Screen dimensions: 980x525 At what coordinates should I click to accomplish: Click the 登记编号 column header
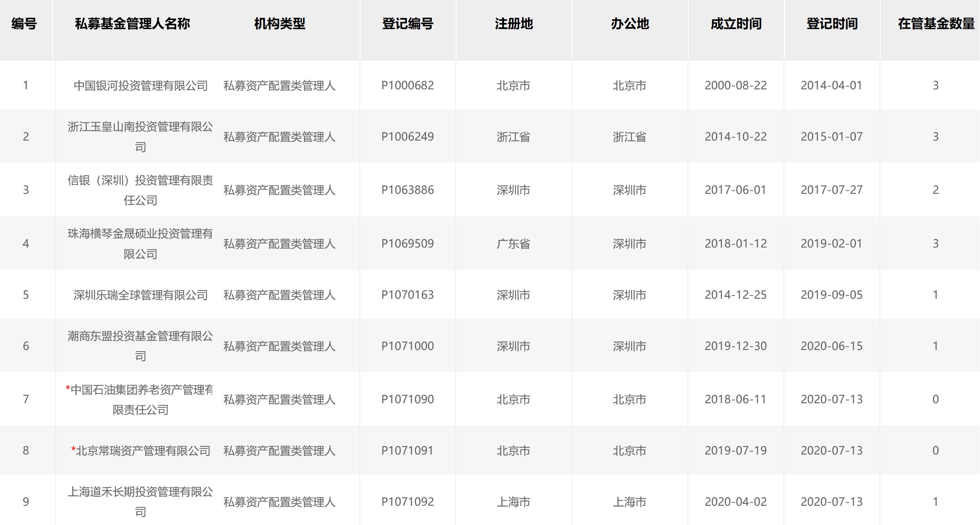pos(407,24)
